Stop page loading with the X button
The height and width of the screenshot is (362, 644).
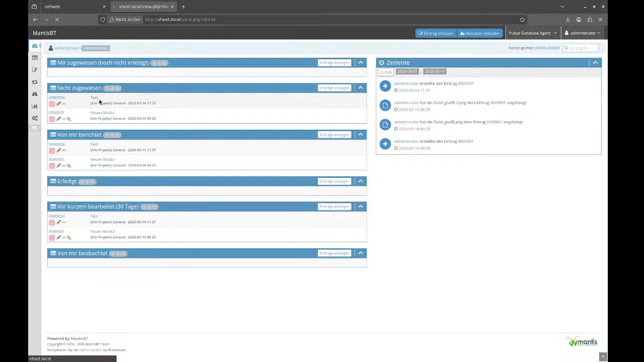(57, 20)
